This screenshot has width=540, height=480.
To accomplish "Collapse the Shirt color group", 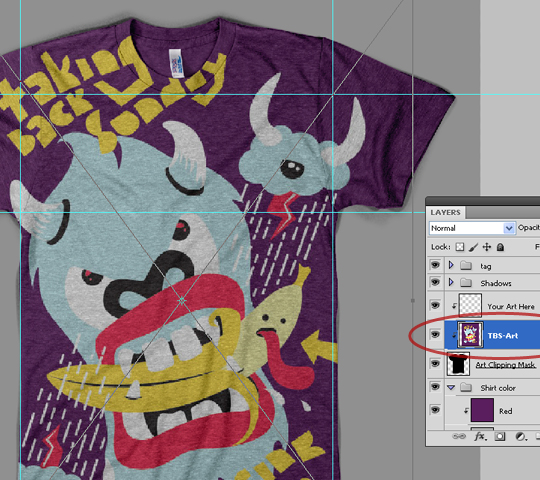I will 451,387.
